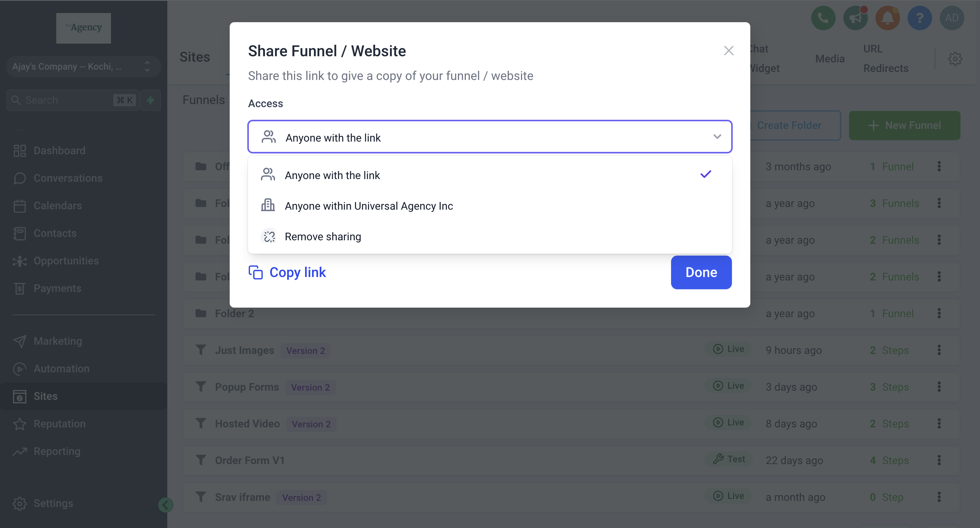Select the Remove sharing option
Image resolution: width=980 pixels, height=528 pixels.
click(323, 236)
